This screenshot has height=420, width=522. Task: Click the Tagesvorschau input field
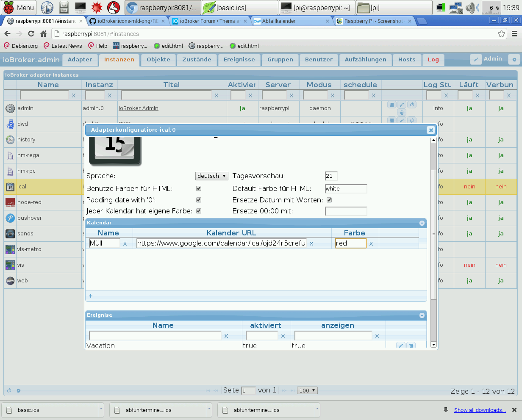click(x=331, y=176)
